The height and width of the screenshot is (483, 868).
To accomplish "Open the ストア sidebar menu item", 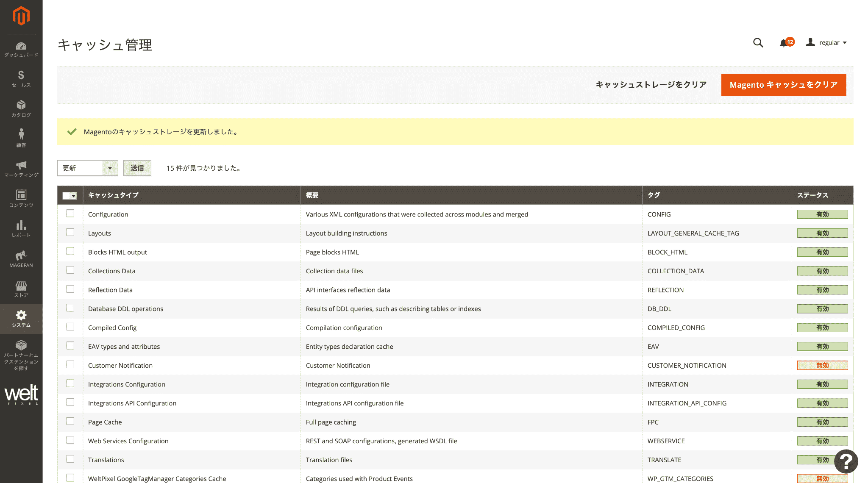I will [21, 289].
